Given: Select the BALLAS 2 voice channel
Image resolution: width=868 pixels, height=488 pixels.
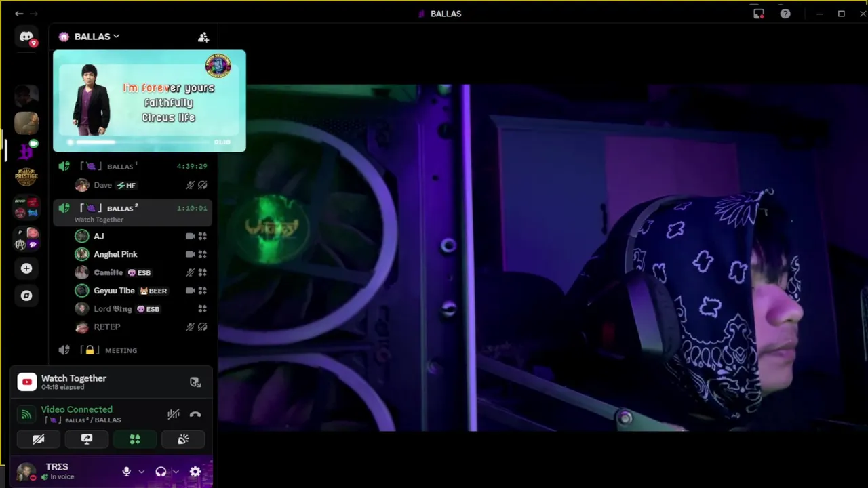Looking at the screenshot, I should [133, 212].
